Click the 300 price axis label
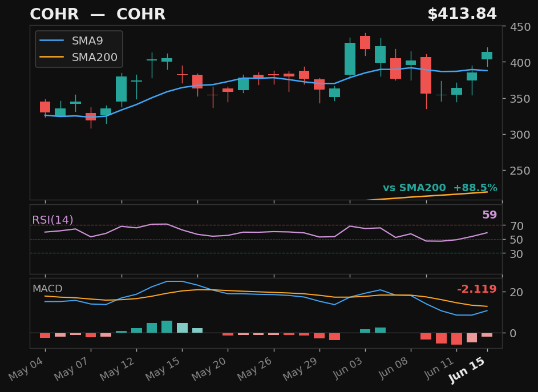The width and height of the screenshot is (538, 392). 520,135
